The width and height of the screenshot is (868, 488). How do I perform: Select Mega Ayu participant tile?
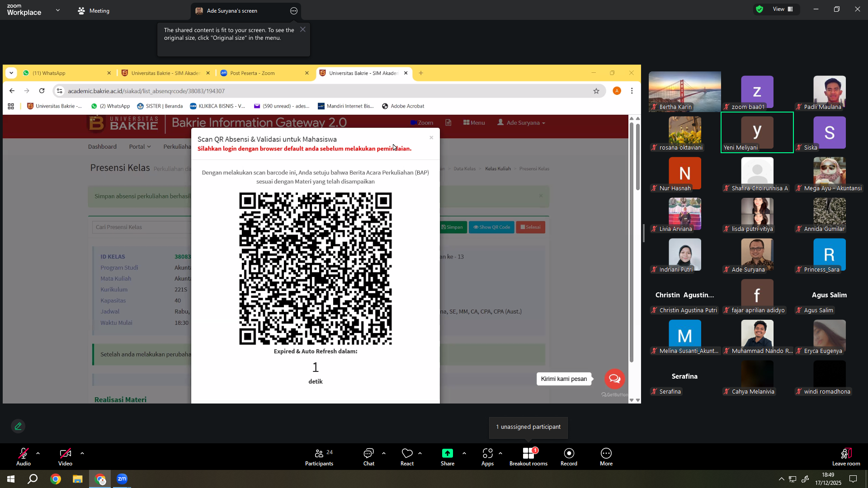click(830, 173)
